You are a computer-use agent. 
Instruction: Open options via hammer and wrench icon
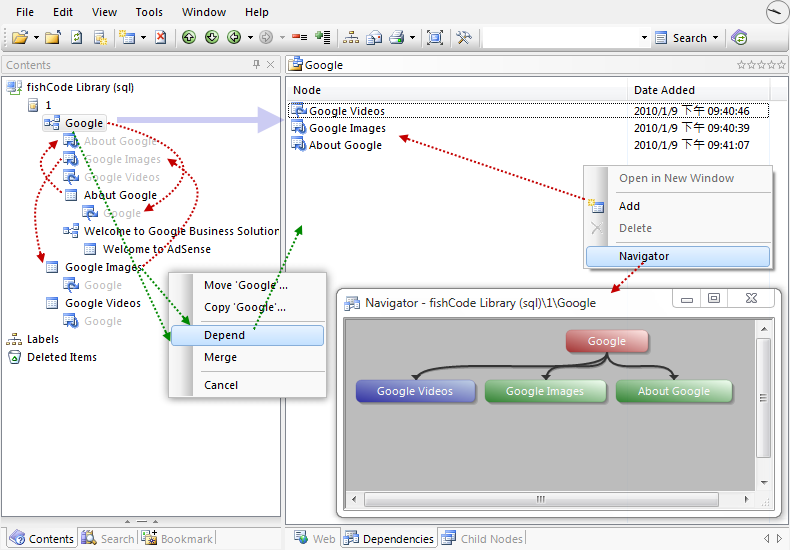[464, 37]
